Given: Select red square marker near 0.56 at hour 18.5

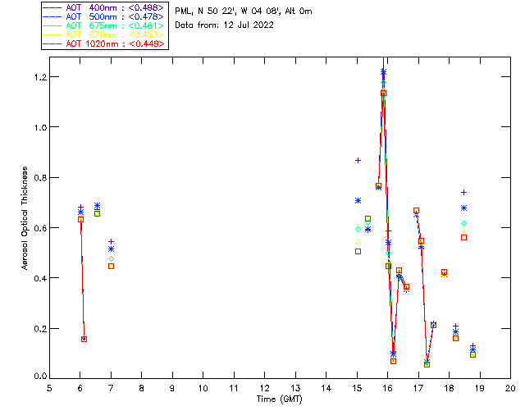Looking at the screenshot, I should tap(463, 237).
